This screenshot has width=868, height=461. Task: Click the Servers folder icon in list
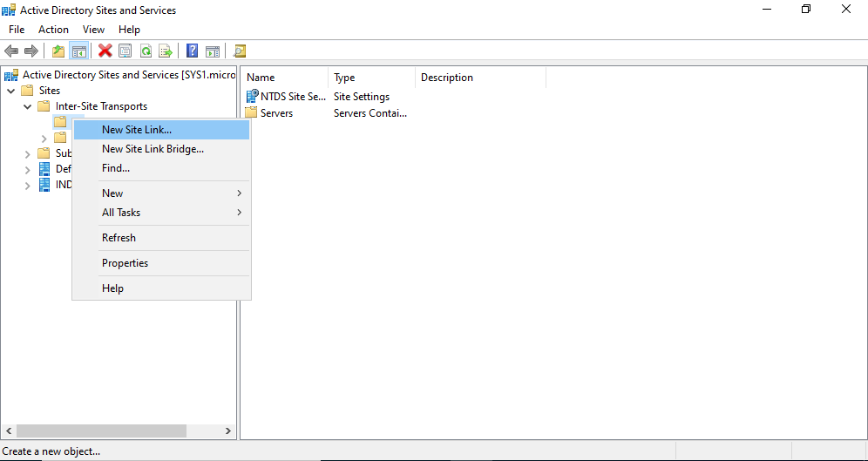click(x=252, y=113)
